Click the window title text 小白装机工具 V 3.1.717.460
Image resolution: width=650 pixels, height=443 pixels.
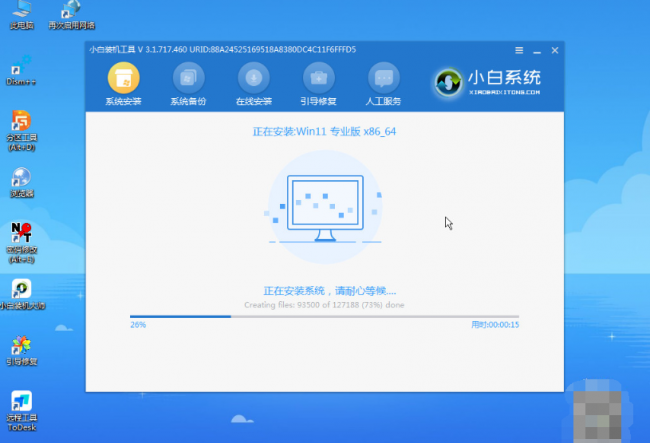[138, 50]
